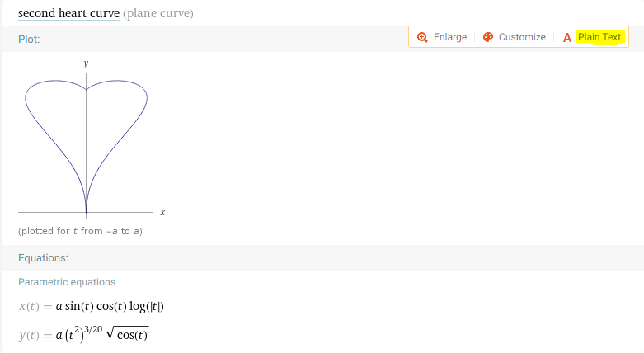Image resolution: width=644 pixels, height=353 pixels.
Task: Click the log(|t|) term in x(t)
Action: point(147,307)
